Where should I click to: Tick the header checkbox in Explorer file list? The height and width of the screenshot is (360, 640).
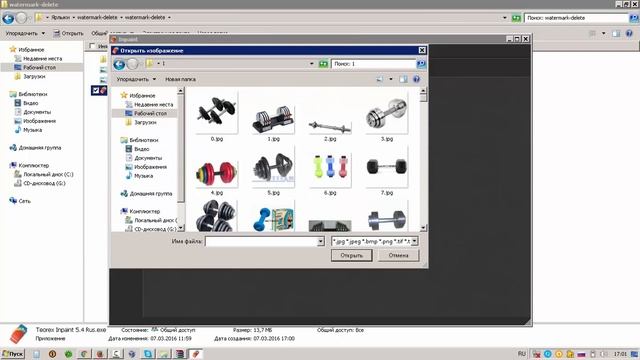[92, 46]
